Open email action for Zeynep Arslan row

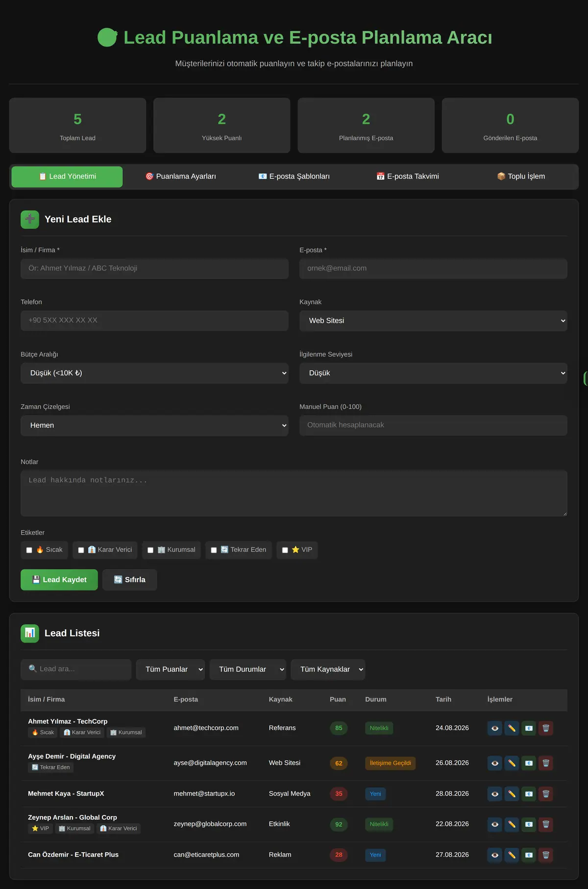pyautogui.click(x=529, y=824)
